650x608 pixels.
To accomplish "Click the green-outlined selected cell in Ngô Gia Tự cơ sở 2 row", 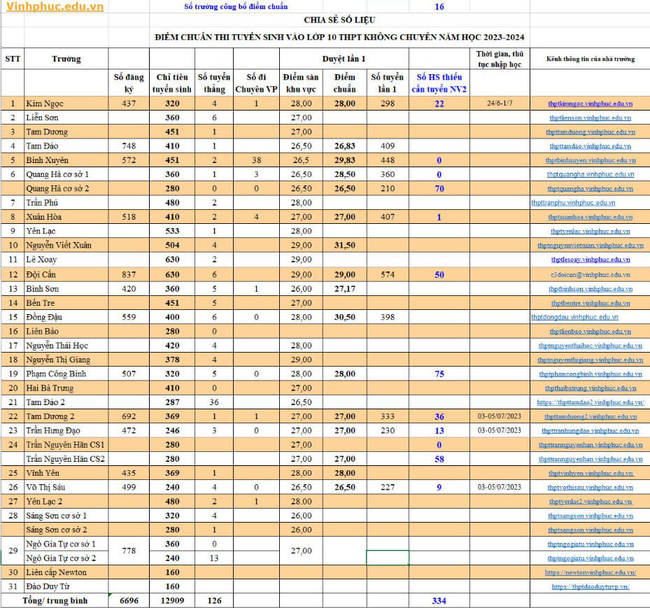I will coord(387,558).
